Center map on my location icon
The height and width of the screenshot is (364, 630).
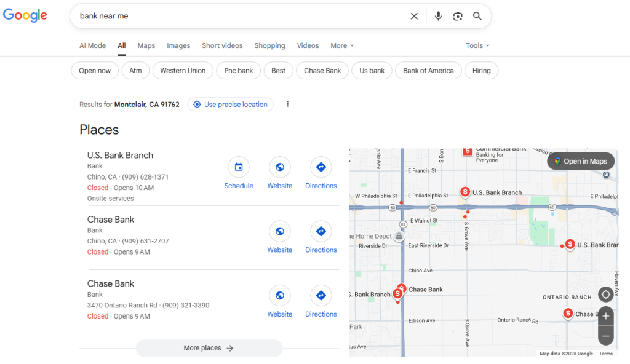[605, 295]
